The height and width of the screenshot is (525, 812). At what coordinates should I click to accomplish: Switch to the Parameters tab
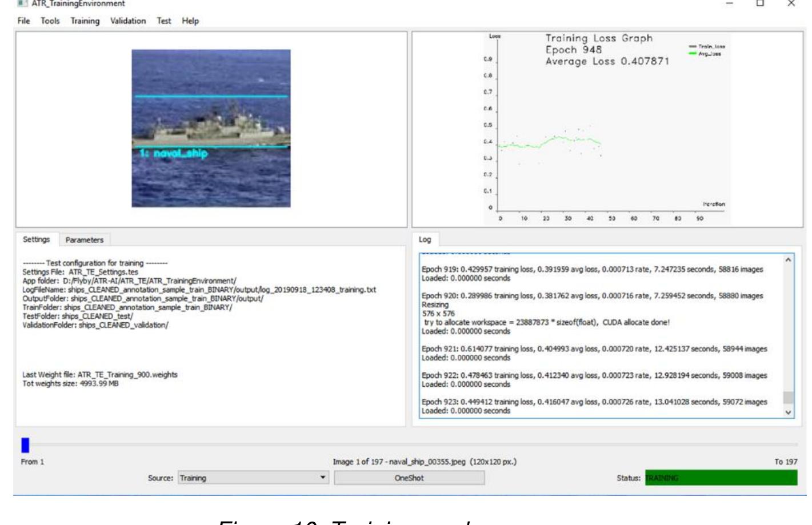tap(84, 240)
